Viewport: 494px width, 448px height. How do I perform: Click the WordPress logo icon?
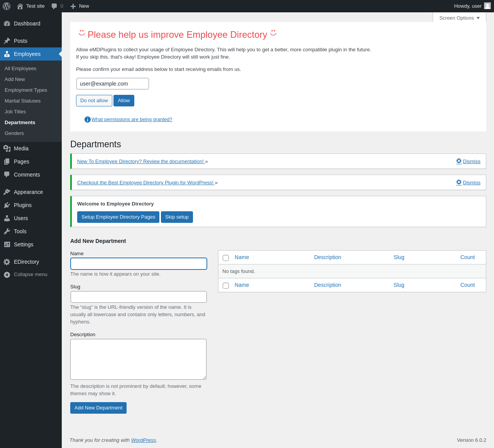coord(7,6)
